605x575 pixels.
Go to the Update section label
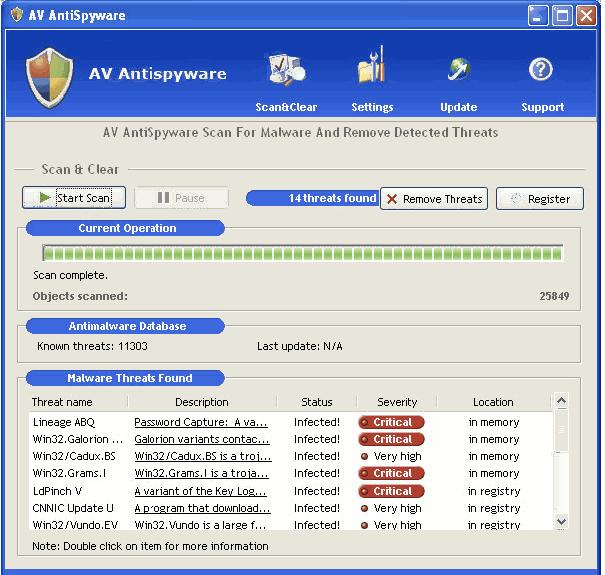click(459, 107)
